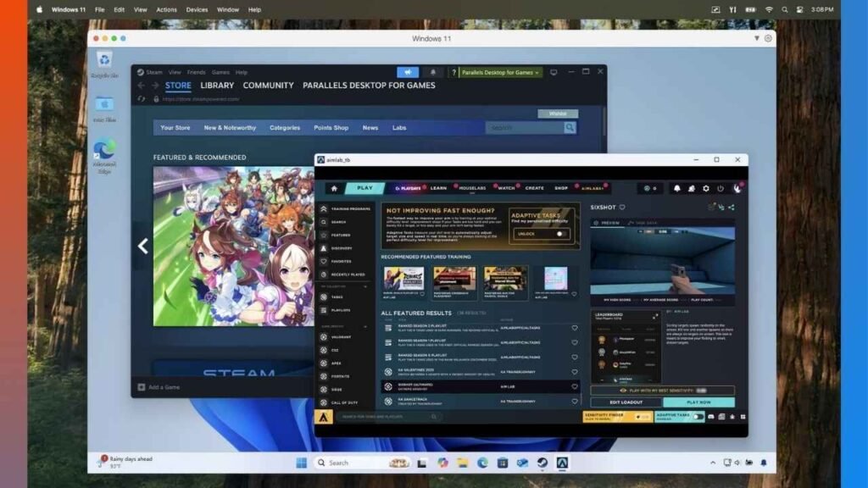The width and height of the screenshot is (868, 488).
Task: Expand the leaderboard panel
Action: tap(654, 317)
